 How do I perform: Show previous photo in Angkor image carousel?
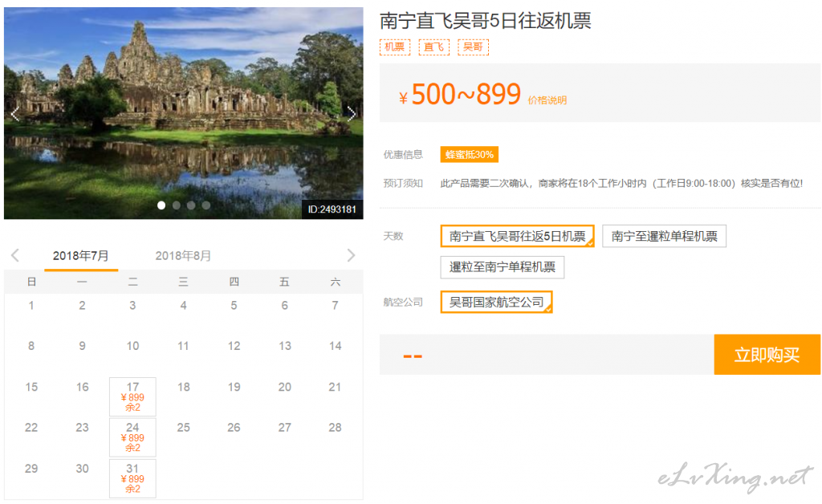click(14, 114)
